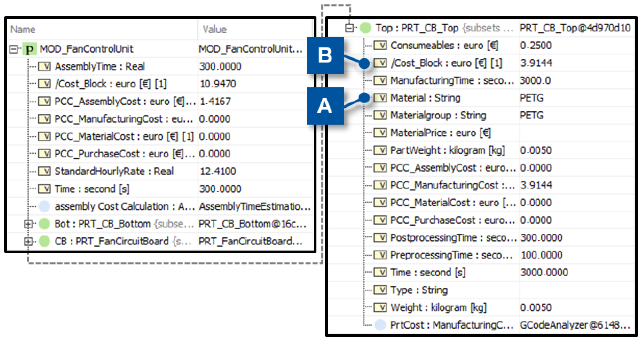Expand the CB : PRT_FanCircuitBoard node
The width and height of the screenshot is (644, 341).
28,242
